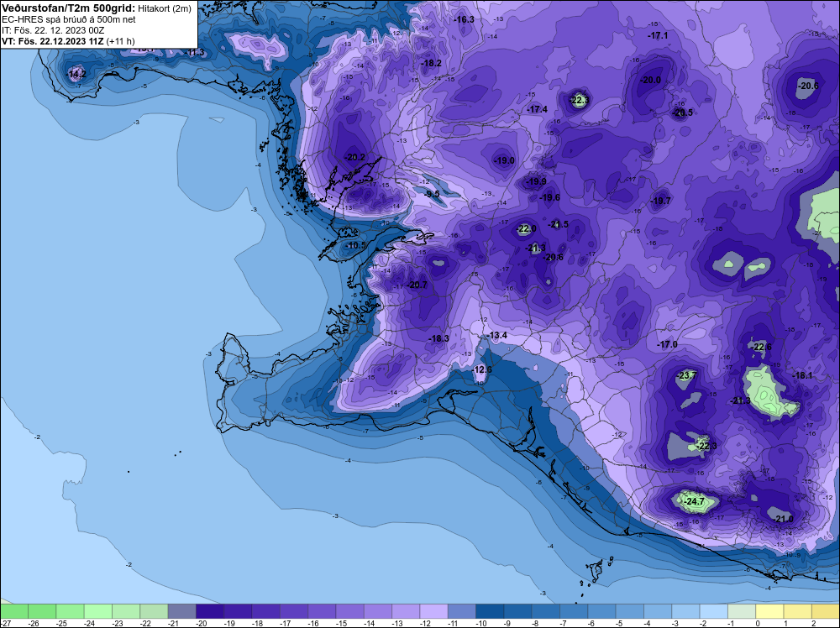Click the -24.7 temperature label on the map
The width and height of the screenshot is (840, 628).
695,502
